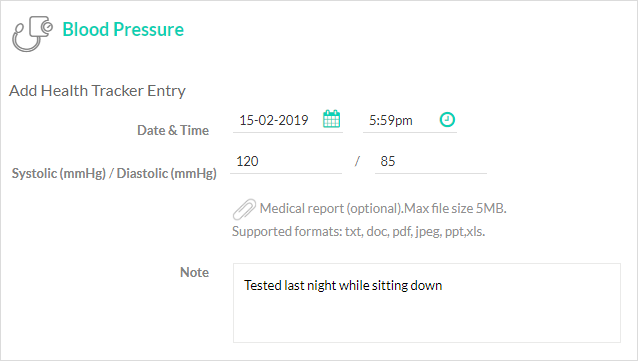638x361 pixels.
Task: Open the calendar date picker icon
Action: (331, 119)
